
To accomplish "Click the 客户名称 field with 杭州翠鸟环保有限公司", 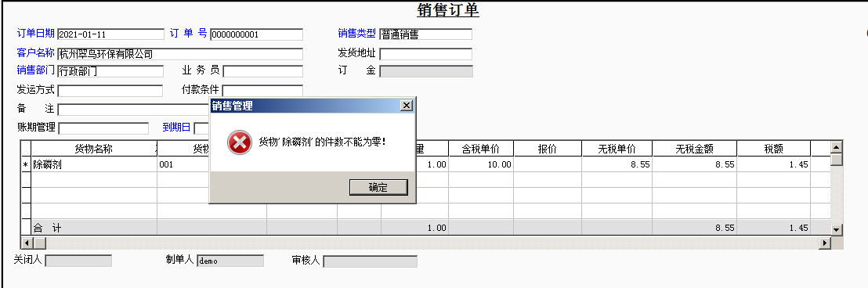I will point(180,54).
